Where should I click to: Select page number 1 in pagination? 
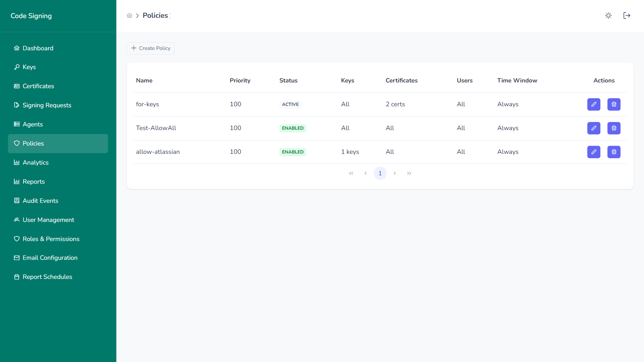[x=380, y=173]
